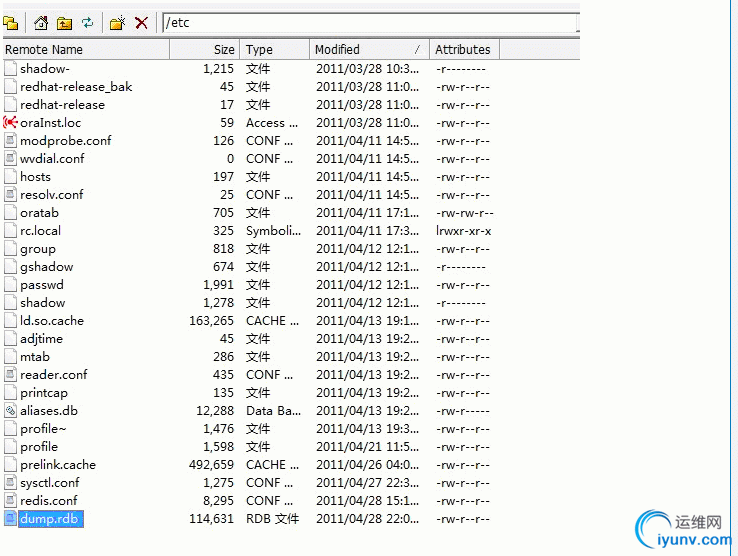Click the aliases.db database icon
Screen dimensions: 738x556
pyautogui.click(x=10, y=411)
